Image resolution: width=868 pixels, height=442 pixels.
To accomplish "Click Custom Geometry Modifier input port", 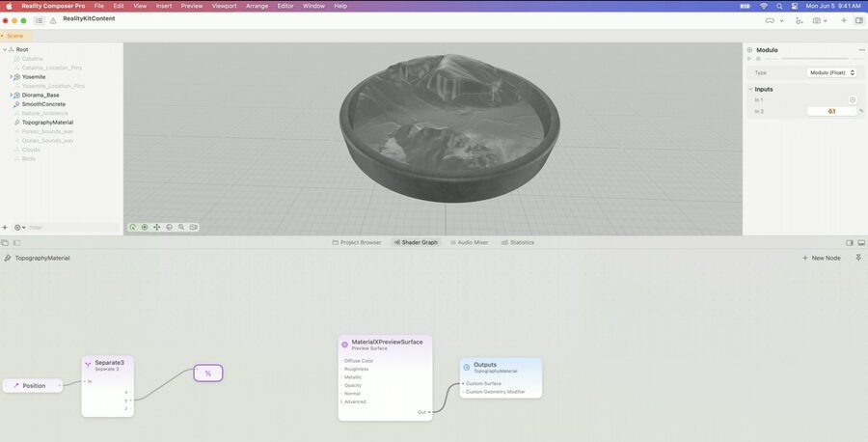I will pos(463,392).
